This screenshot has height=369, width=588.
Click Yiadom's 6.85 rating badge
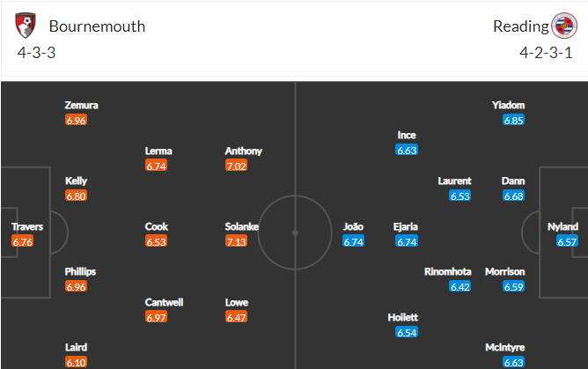coord(514,120)
